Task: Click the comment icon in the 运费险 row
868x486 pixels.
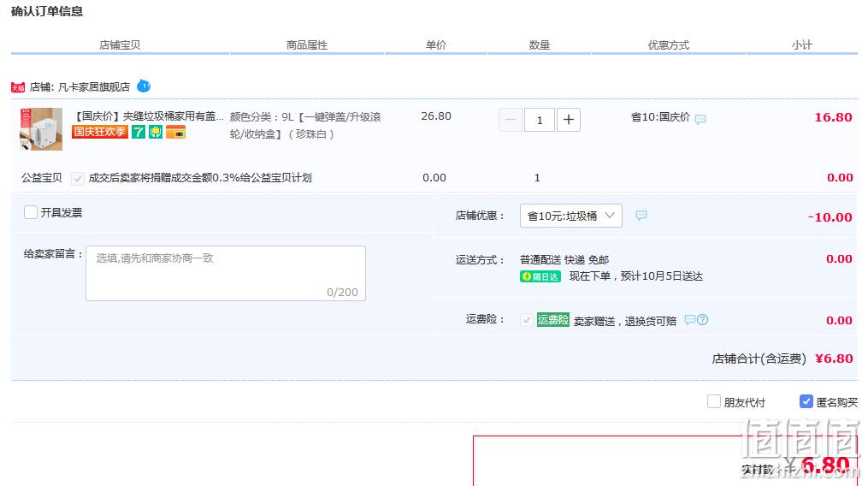Action: [689, 320]
